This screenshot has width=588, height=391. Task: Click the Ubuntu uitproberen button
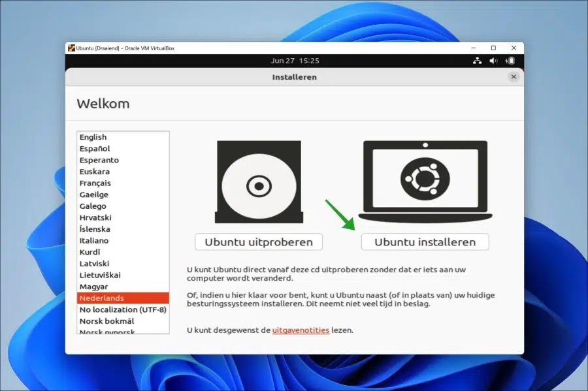[x=259, y=242]
